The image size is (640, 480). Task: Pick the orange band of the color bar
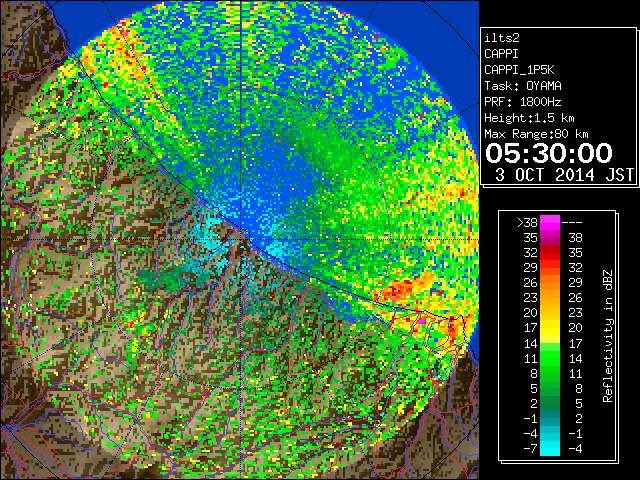(550, 283)
